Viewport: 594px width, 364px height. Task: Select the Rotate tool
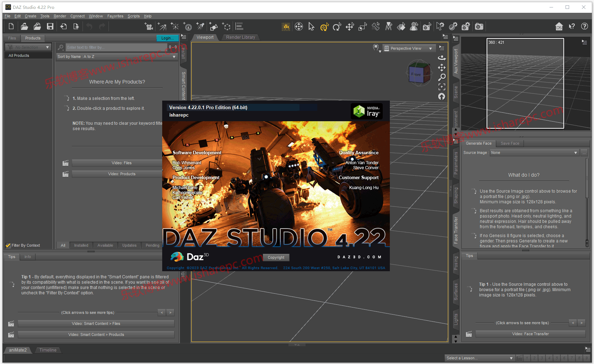(x=337, y=26)
